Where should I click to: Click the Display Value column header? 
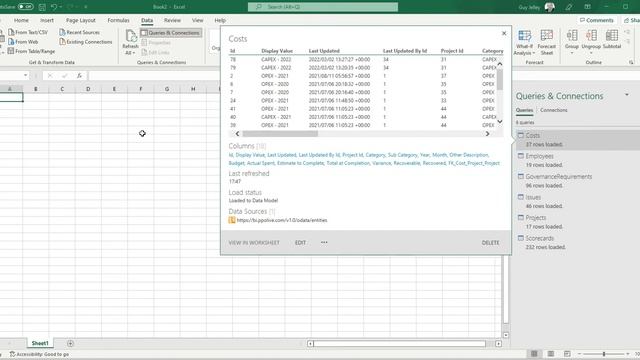(277, 51)
